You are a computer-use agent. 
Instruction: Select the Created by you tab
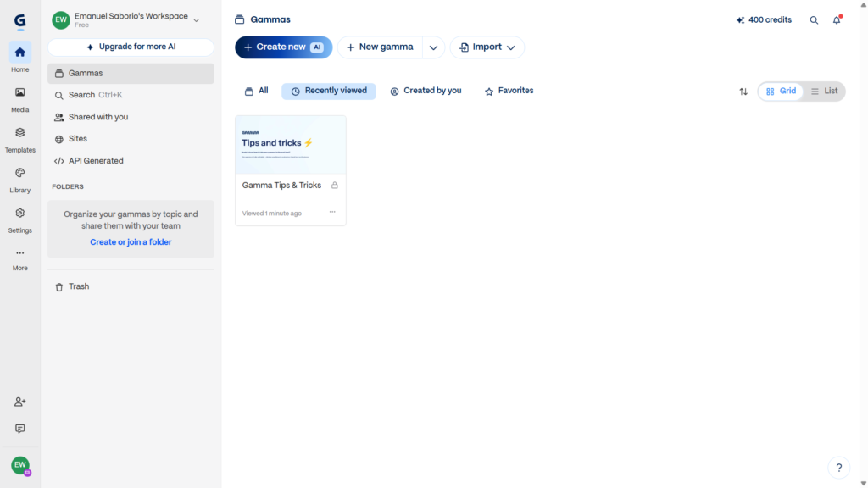coord(426,91)
